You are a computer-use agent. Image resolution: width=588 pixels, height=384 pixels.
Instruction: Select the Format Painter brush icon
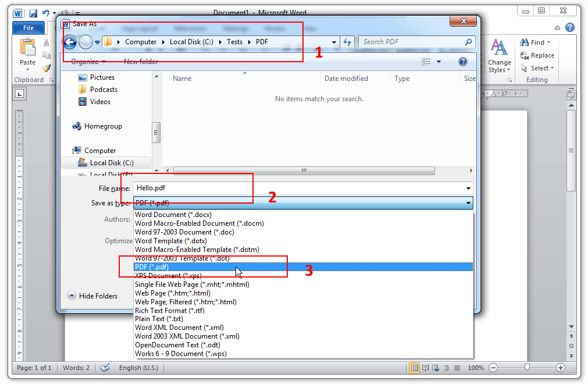(47, 68)
